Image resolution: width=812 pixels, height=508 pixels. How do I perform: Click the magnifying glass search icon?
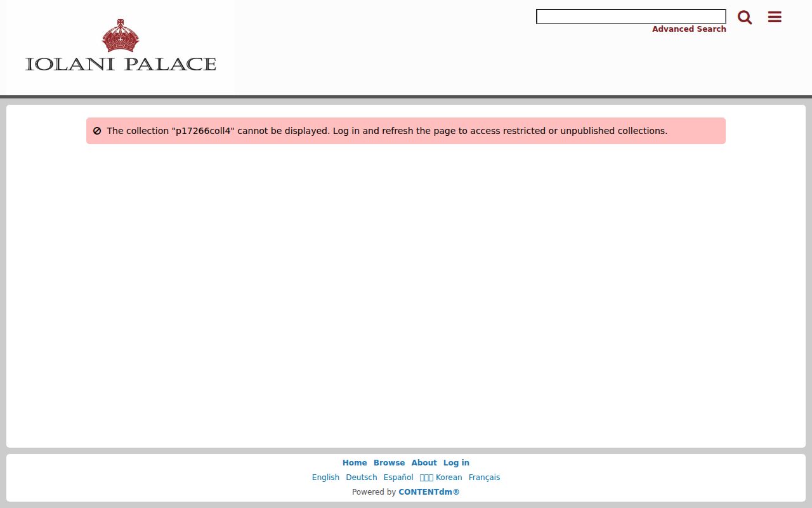(x=745, y=17)
